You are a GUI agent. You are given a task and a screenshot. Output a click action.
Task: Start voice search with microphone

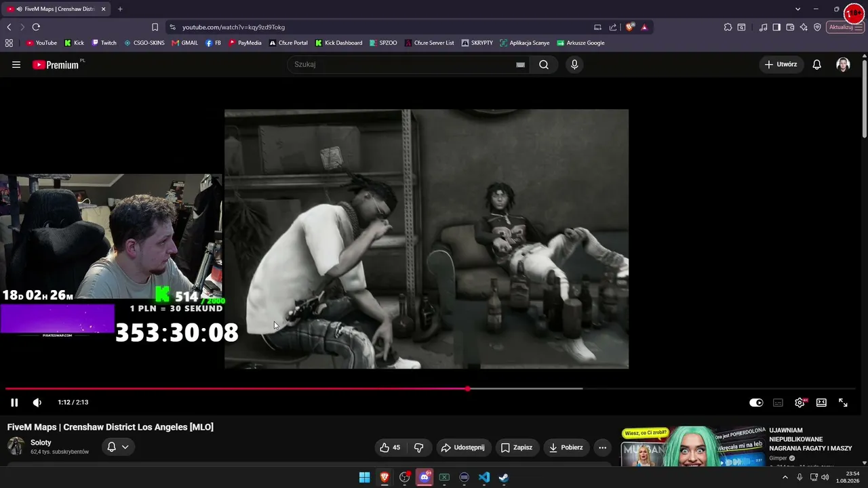tap(574, 65)
